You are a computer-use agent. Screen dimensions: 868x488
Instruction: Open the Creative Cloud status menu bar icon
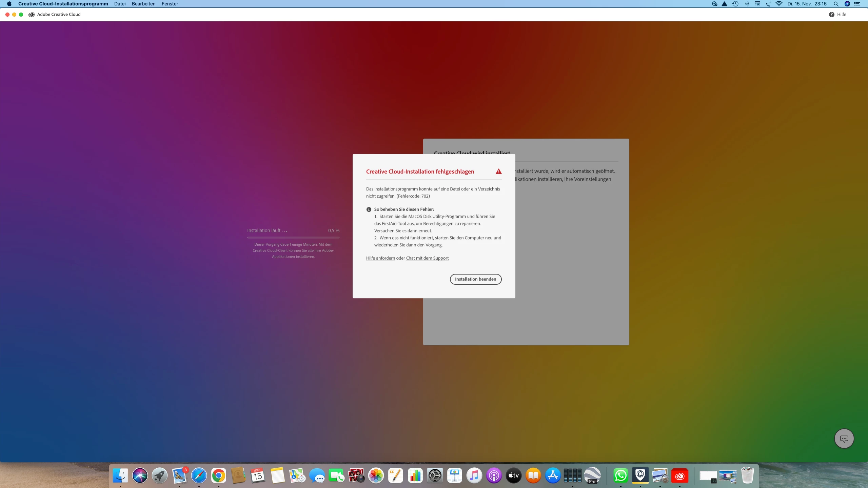(x=714, y=4)
